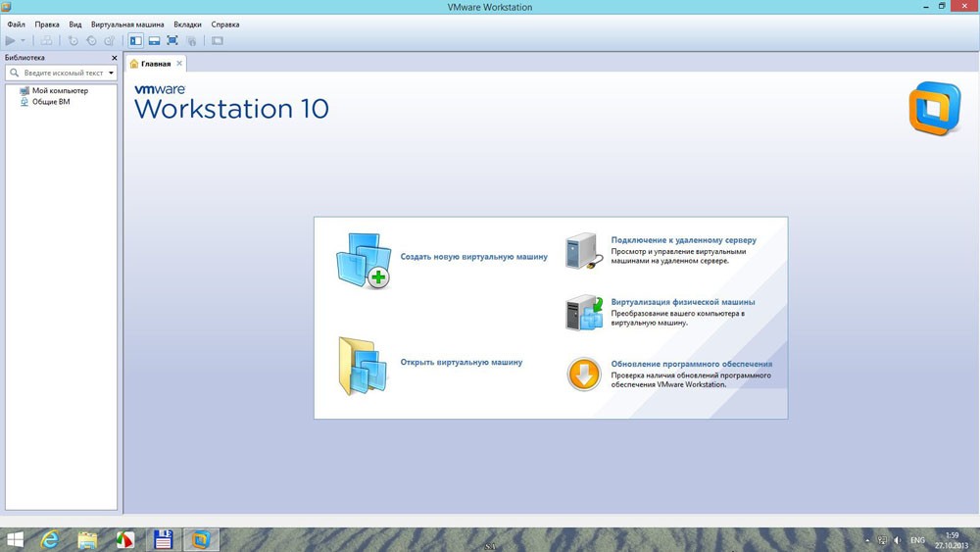Open the Вид menu
980x552 pixels.
75,25
